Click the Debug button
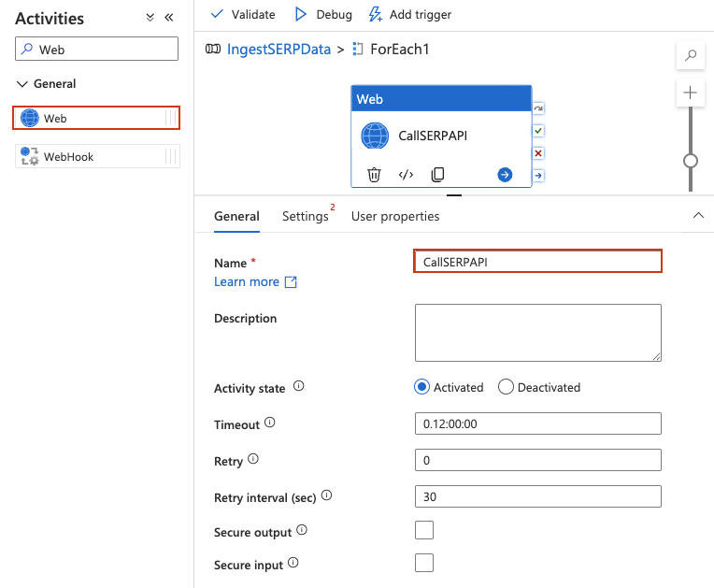714x588 pixels. tap(323, 14)
